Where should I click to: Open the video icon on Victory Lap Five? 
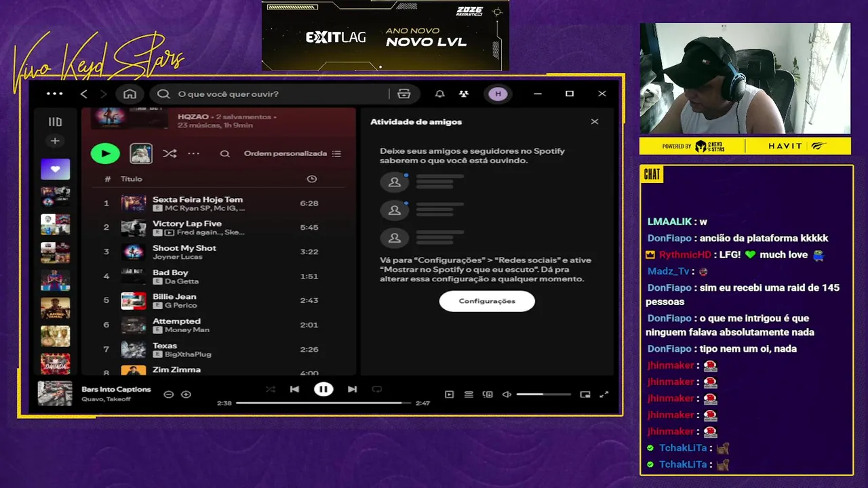tap(169, 232)
